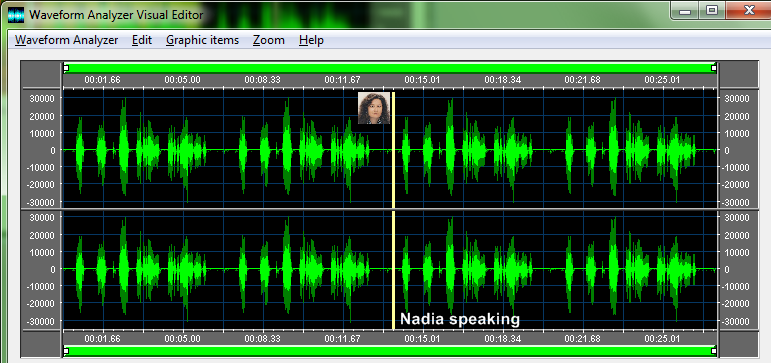The width and height of the screenshot is (771, 363).
Task: Click the bottom green range bar
Action: tap(390, 351)
